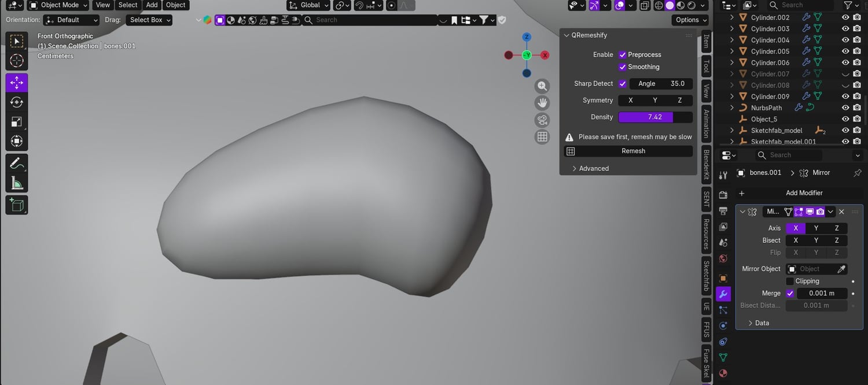The height and width of the screenshot is (385, 868).
Task: Select solid viewport shading sphere
Action: coord(670,5)
